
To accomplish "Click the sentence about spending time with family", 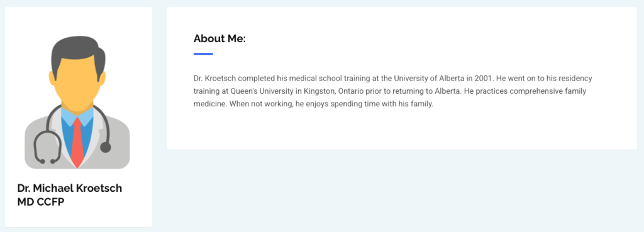I will (331, 104).
